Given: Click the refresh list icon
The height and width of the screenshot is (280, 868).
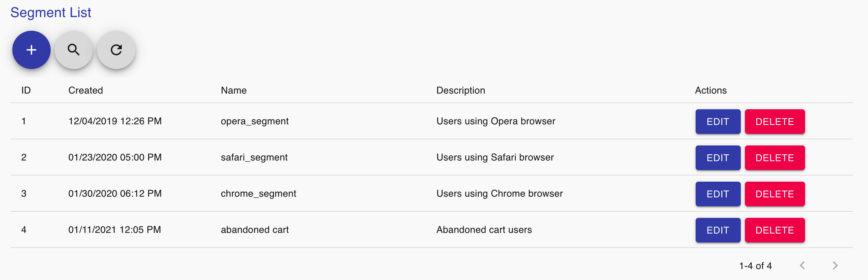Looking at the screenshot, I should click(x=116, y=50).
